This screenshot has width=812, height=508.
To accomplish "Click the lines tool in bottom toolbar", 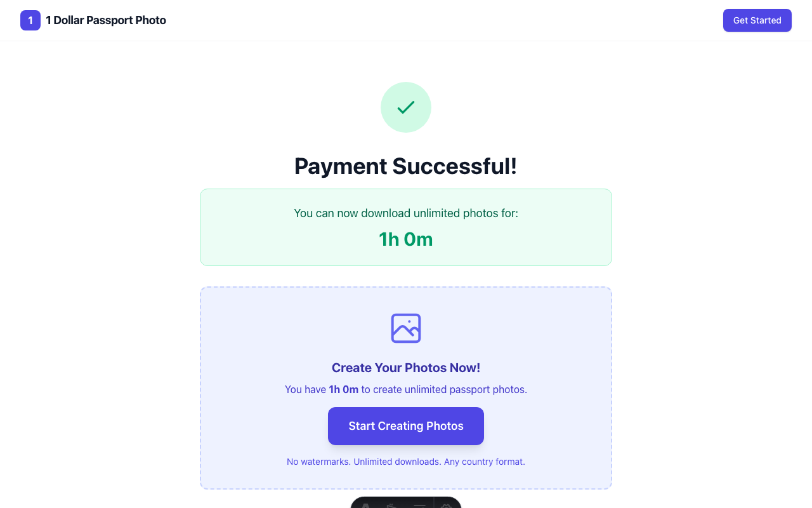I will click(419, 505).
